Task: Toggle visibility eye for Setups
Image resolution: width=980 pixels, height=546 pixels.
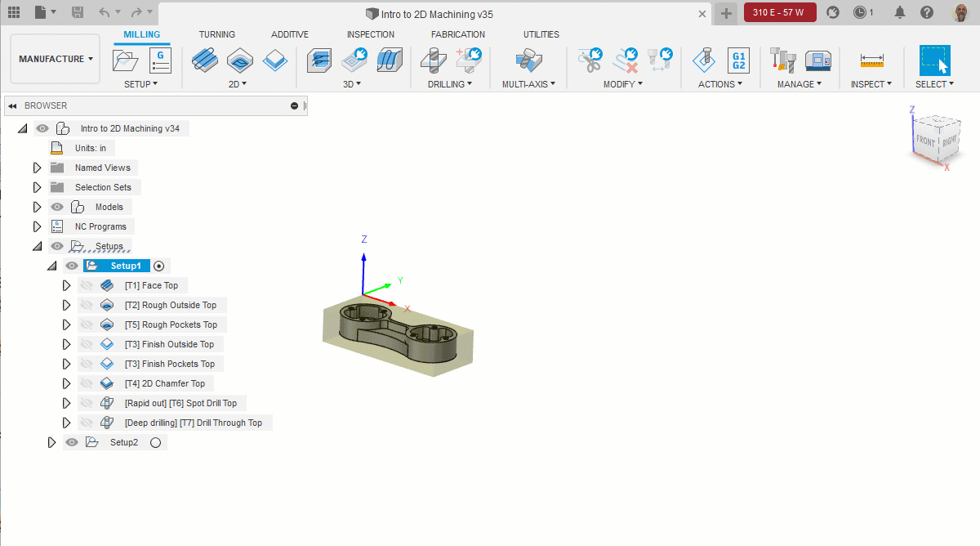Action: point(57,246)
